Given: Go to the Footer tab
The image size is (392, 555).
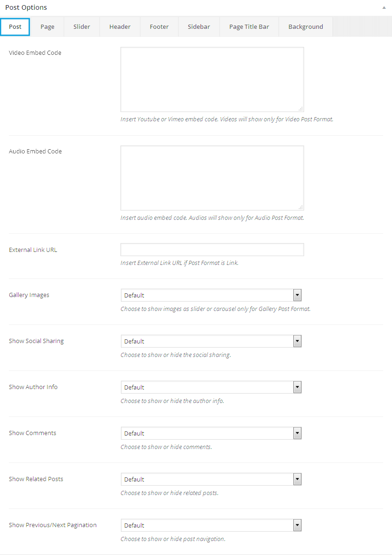Looking at the screenshot, I should click(159, 27).
